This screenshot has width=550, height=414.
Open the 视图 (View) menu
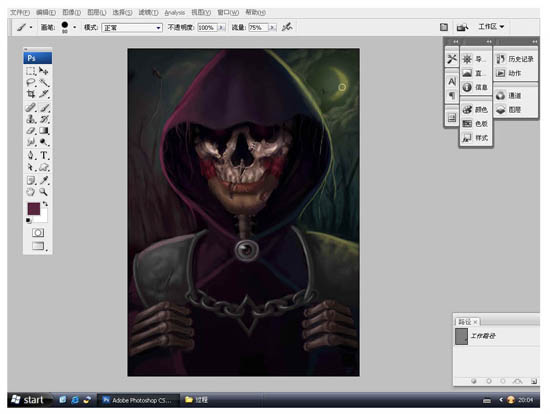(x=201, y=12)
